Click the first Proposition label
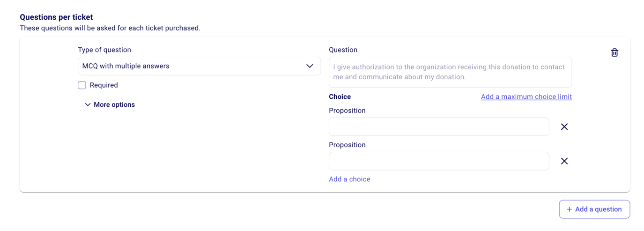Viewport: 644px width, 231px height. point(347,111)
